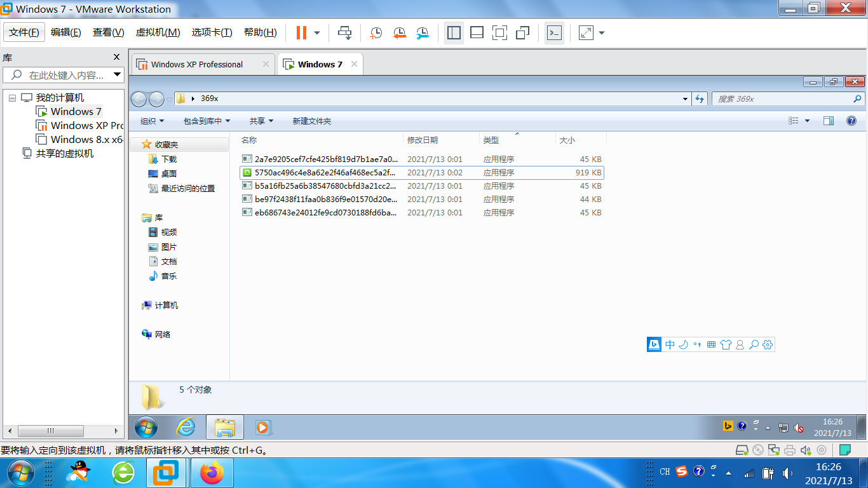The height and width of the screenshot is (488, 868).
Task: Open the 虚拟机(M) menu
Action: click(x=158, y=32)
